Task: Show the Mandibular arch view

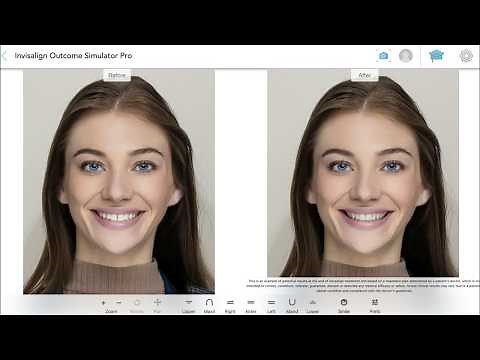Action: pos(292,306)
